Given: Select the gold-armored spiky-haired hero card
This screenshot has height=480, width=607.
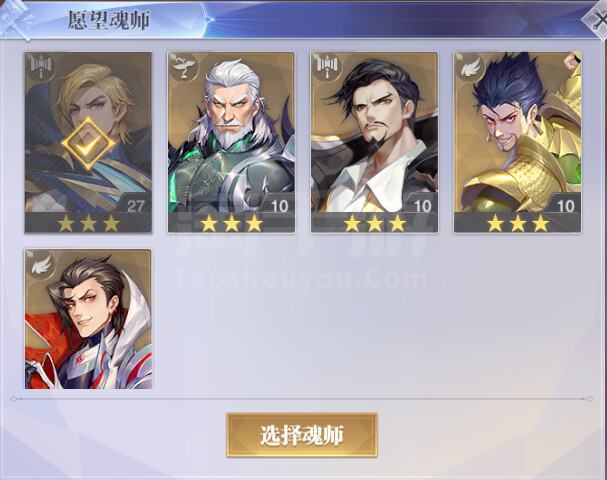Looking at the screenshot, I should point(518,142).
